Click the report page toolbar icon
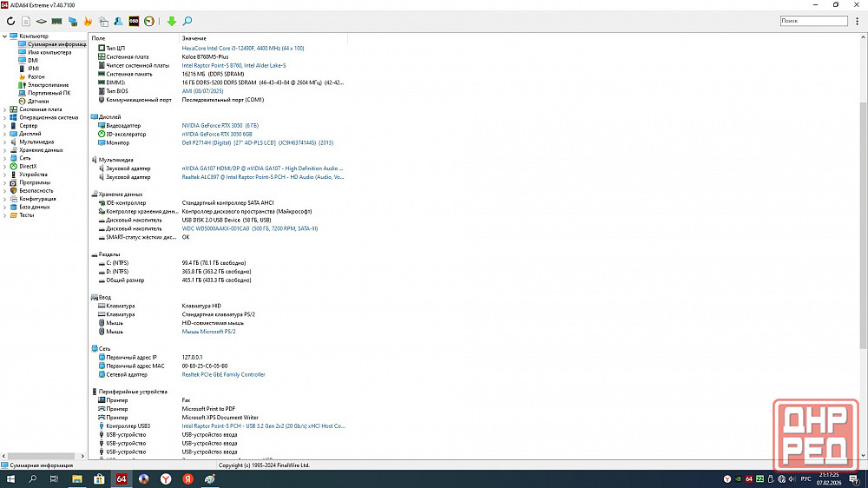This screenshot has height=488, width=868. point(26,21)
